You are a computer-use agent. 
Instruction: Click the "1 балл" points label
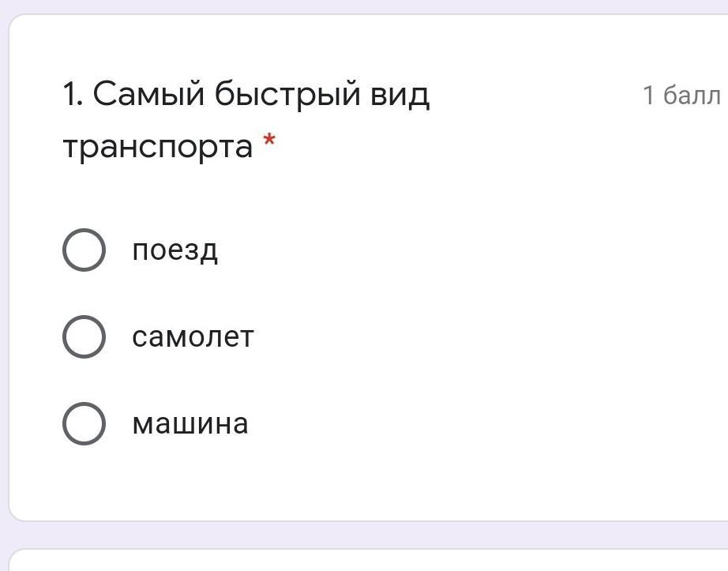click(x=681, y=96)
